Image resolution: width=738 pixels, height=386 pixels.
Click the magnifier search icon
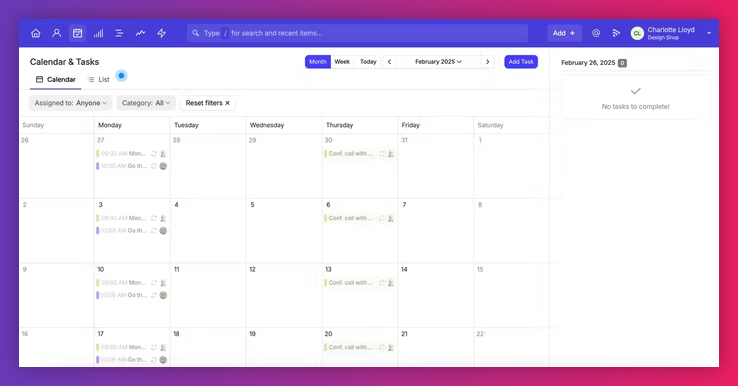pos(195,33)
